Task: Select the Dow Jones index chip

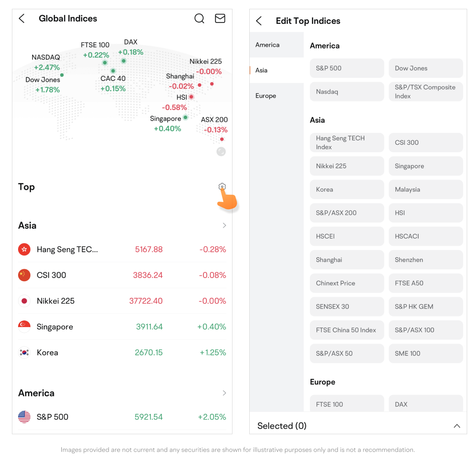Action: 426,68
